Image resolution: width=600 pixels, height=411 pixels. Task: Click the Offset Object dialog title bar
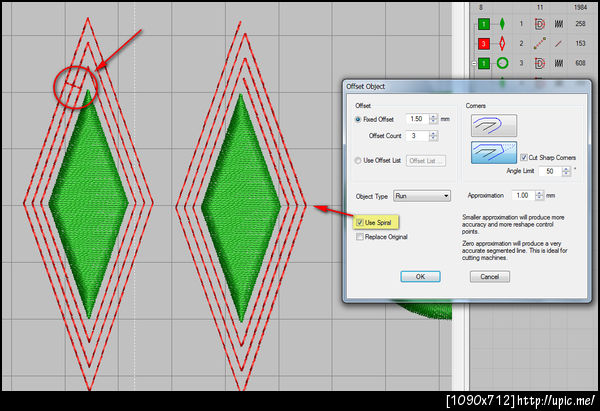click(x=466, y=86)
